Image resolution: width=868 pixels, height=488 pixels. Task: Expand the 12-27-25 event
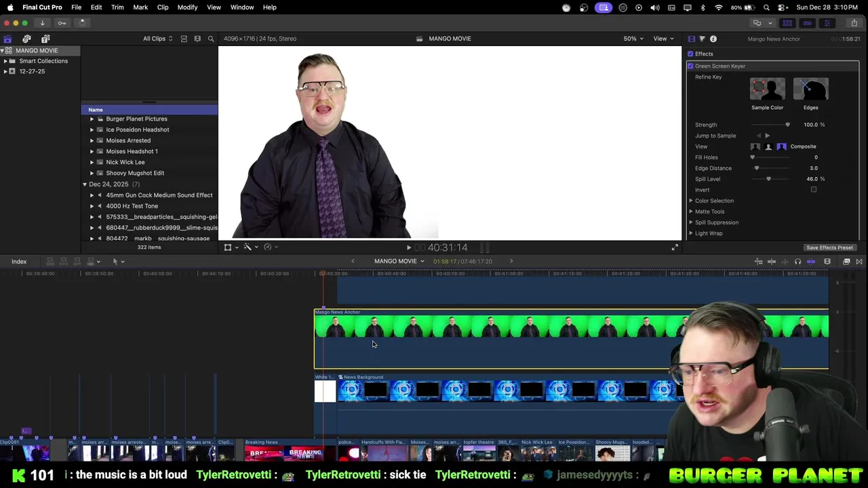(5, 71)
